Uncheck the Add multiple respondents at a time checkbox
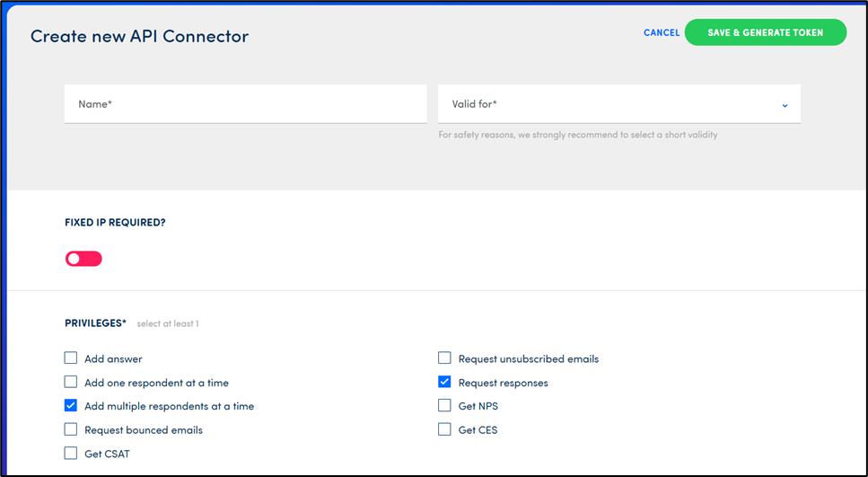Image resolution: width=868 pixels, height=477 pixels. coord(71,406)
